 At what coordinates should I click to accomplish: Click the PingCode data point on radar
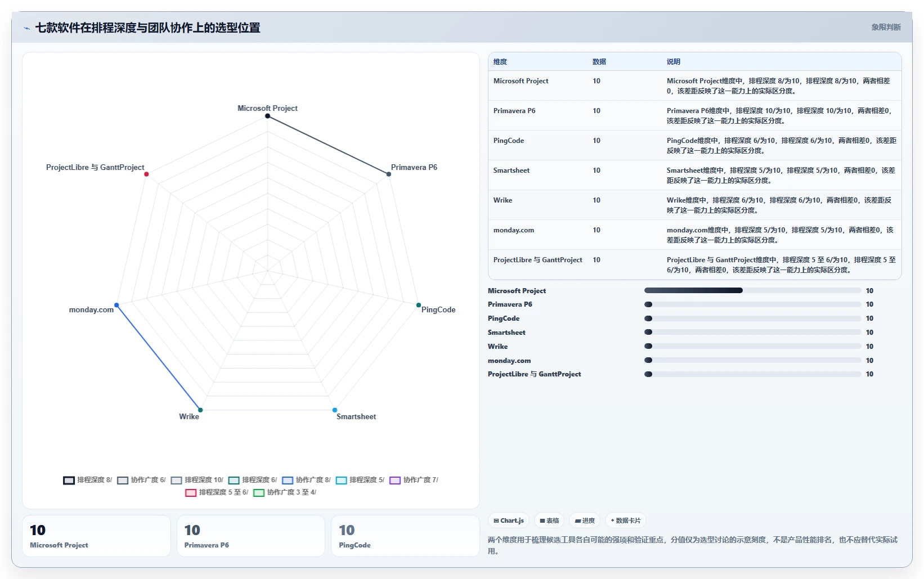(419, 305)
